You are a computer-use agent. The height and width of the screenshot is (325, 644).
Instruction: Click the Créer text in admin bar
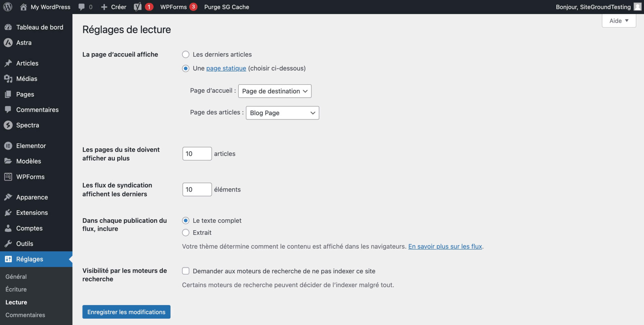(119, 7)
